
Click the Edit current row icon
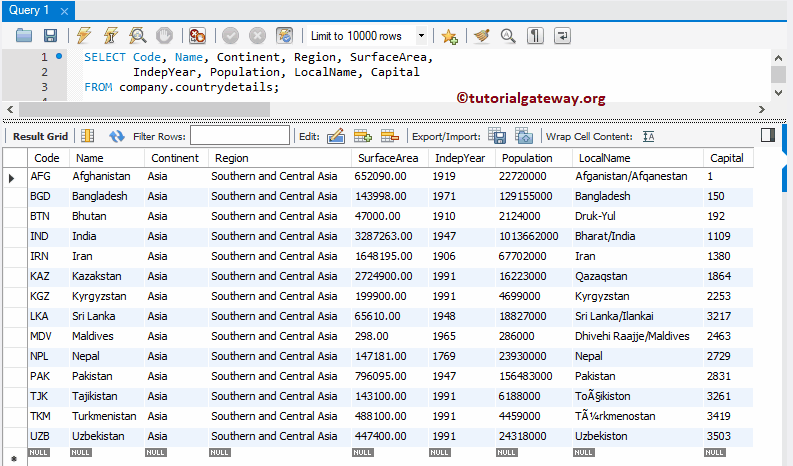click(x=335, y=136)
